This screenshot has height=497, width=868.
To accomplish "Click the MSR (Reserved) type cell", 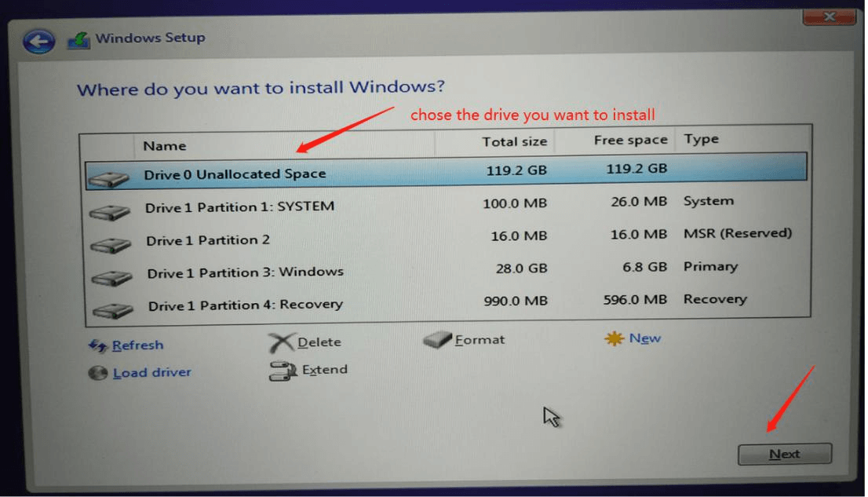I will click(x=738, y=233).
